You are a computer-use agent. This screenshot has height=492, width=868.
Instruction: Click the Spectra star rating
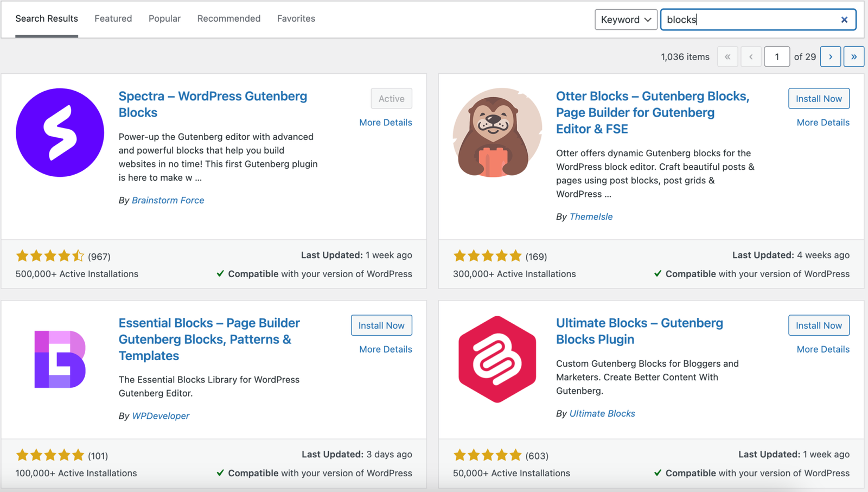pyautogui.click(x=50, y=256)
